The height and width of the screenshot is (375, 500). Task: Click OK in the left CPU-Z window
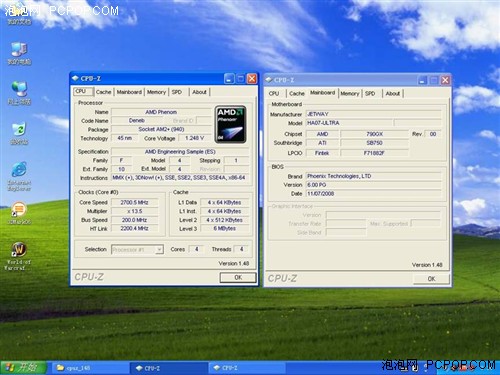click(238, 277)
